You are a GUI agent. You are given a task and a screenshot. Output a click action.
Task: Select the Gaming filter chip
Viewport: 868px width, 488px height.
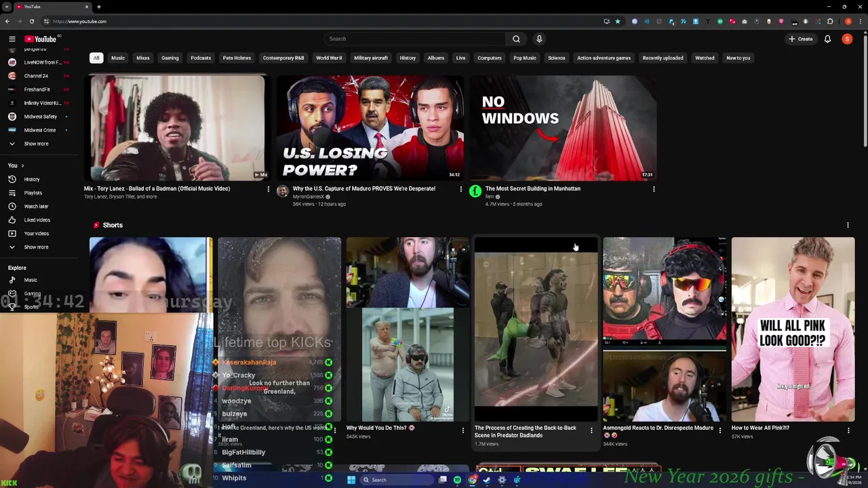tap(170, 58)
